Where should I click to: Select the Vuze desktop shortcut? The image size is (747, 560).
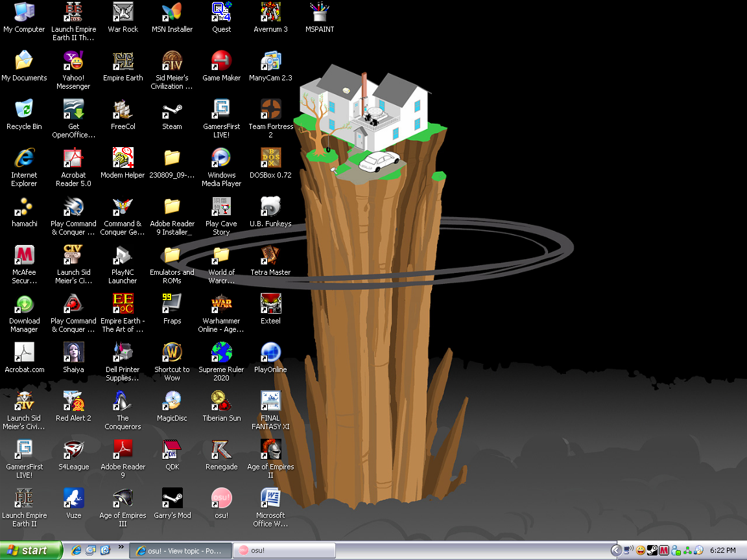coord(73,504)
